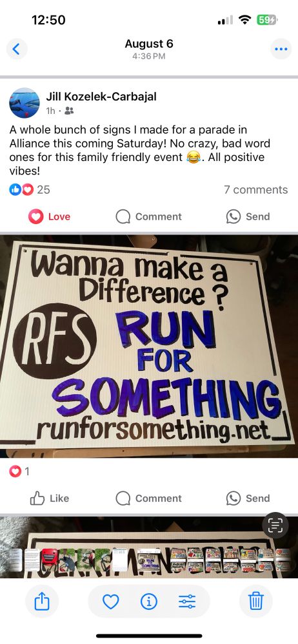This screenshot has width=298, height=644.
Task: Open the edit adjustments sliders icon
Action: coord(187,601)
